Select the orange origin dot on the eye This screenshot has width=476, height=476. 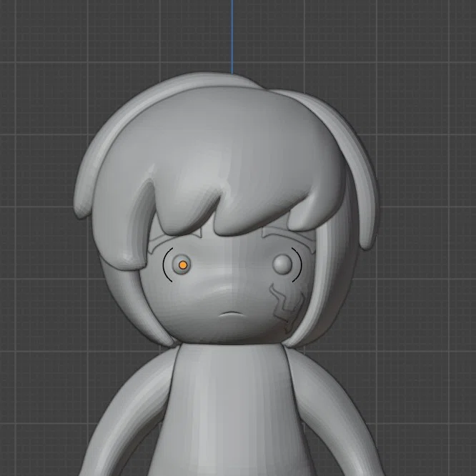183,265
